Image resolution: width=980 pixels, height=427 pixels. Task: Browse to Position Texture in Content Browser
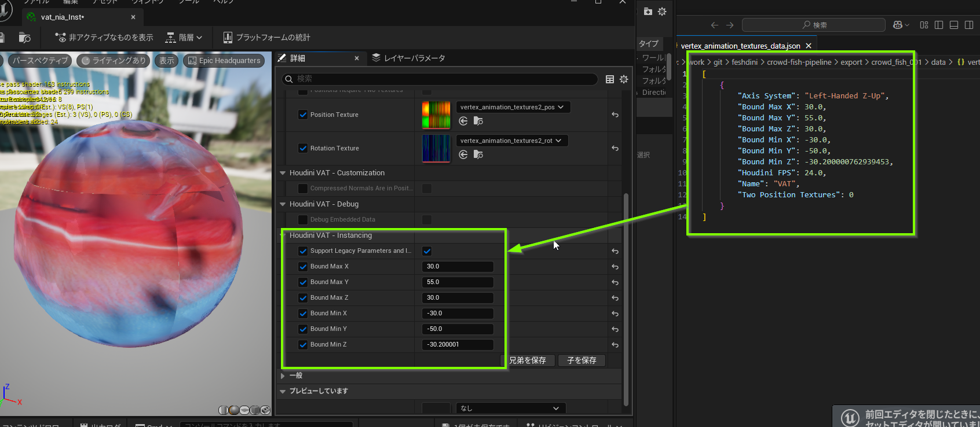(478, 121)
